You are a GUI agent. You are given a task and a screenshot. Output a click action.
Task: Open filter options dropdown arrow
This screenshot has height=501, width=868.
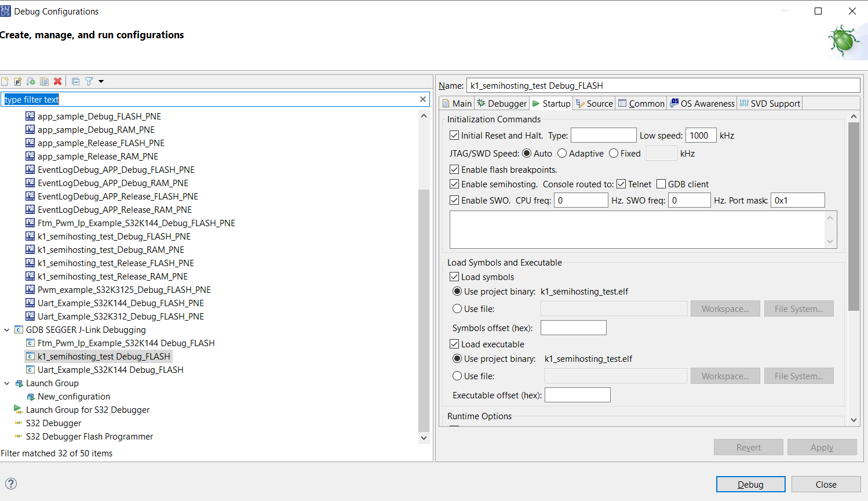tap(101, 82)
